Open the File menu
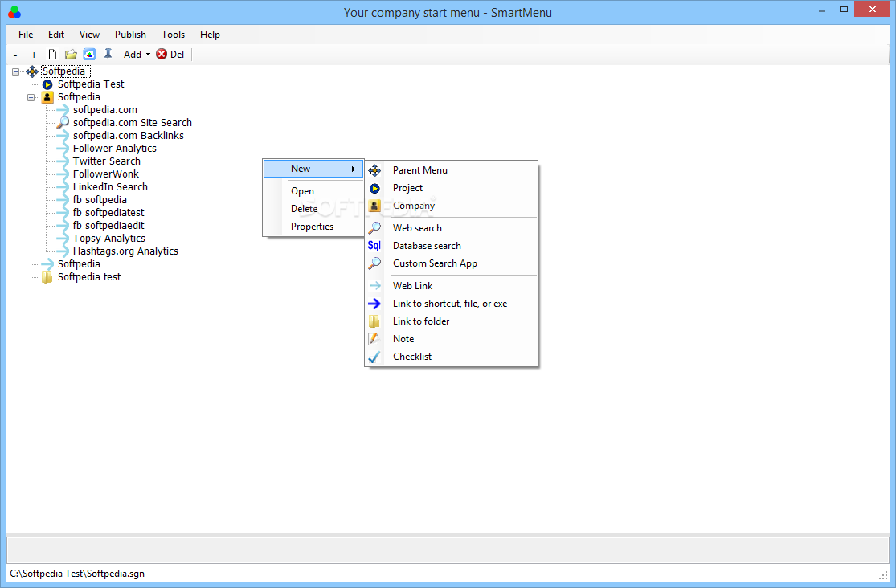Viewport: 896px width, 588px height. (26, 35)
